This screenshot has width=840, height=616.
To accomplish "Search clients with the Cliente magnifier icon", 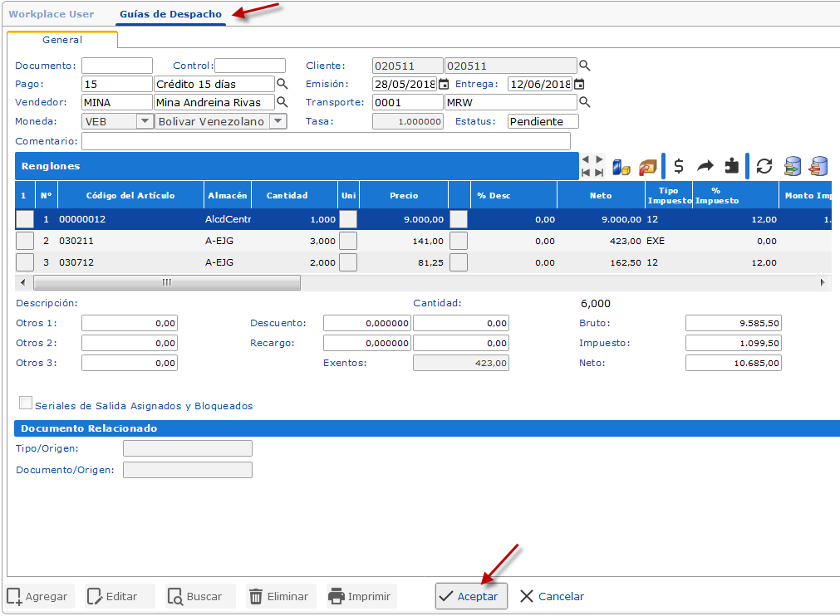I will click(584, 66).
